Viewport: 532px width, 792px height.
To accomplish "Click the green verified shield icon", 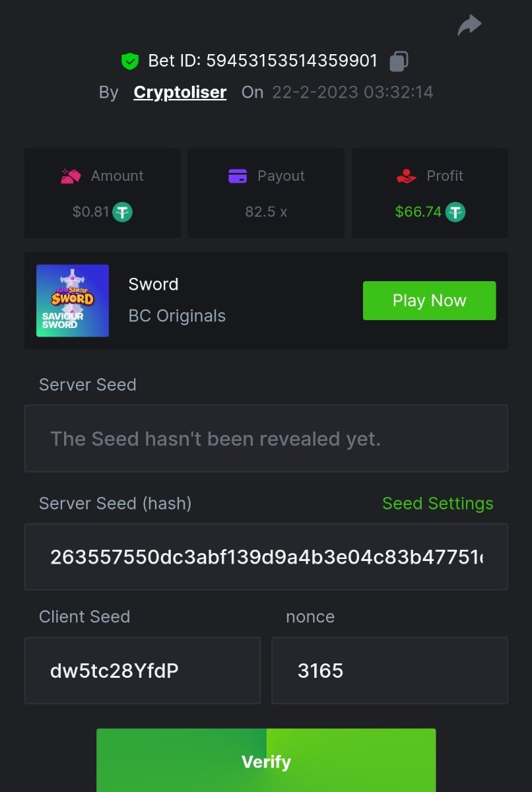I will click(x=130, y=61).
